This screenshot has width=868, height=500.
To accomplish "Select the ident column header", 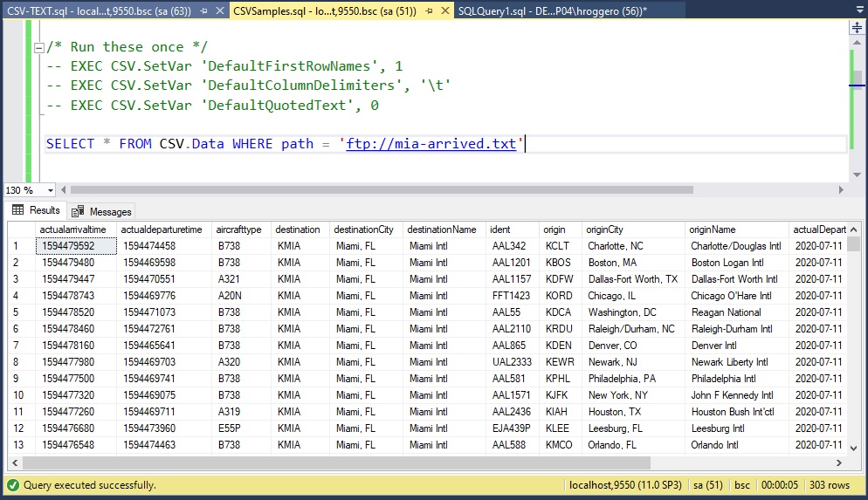I will [512, 229].
